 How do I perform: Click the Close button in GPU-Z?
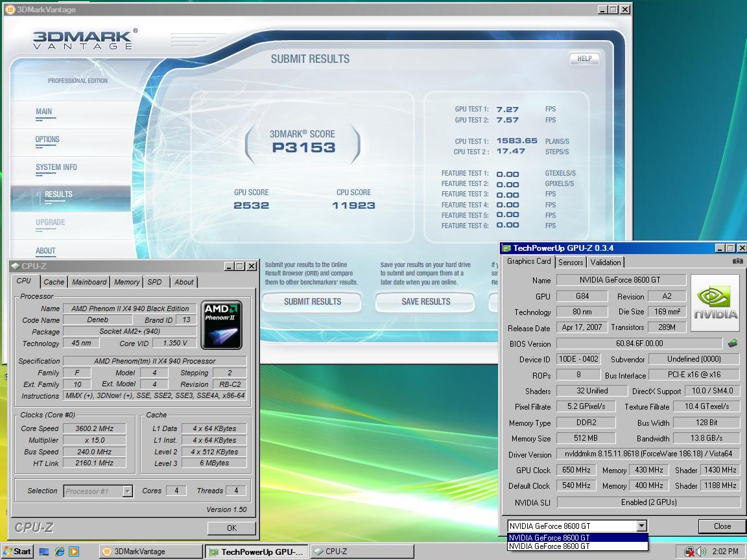[722, 526]
